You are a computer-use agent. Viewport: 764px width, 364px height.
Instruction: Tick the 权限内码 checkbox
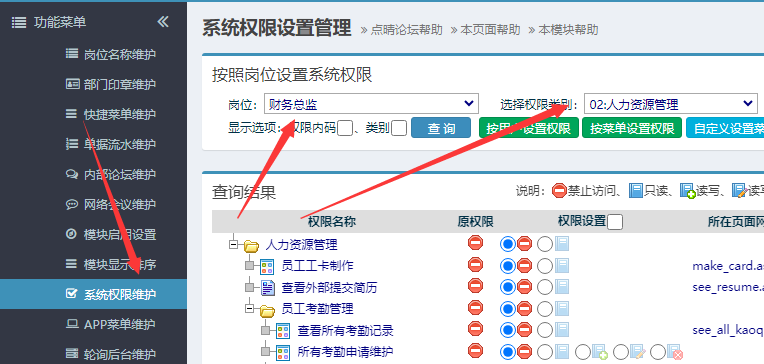pyautogui.click(x=345, y=128)
